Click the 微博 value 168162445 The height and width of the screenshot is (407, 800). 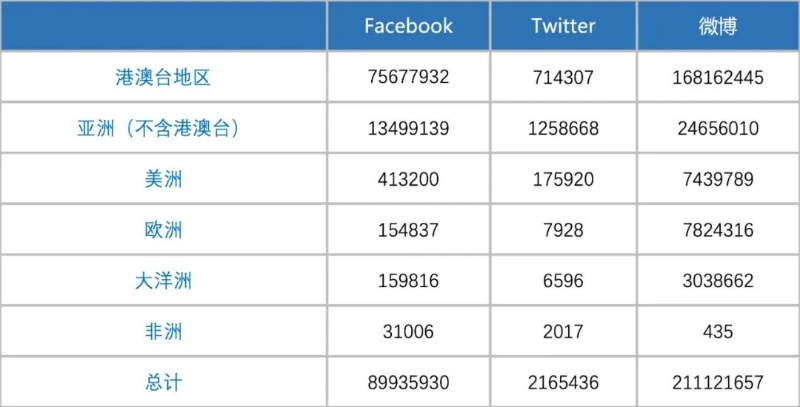click(x=718, y=77)
